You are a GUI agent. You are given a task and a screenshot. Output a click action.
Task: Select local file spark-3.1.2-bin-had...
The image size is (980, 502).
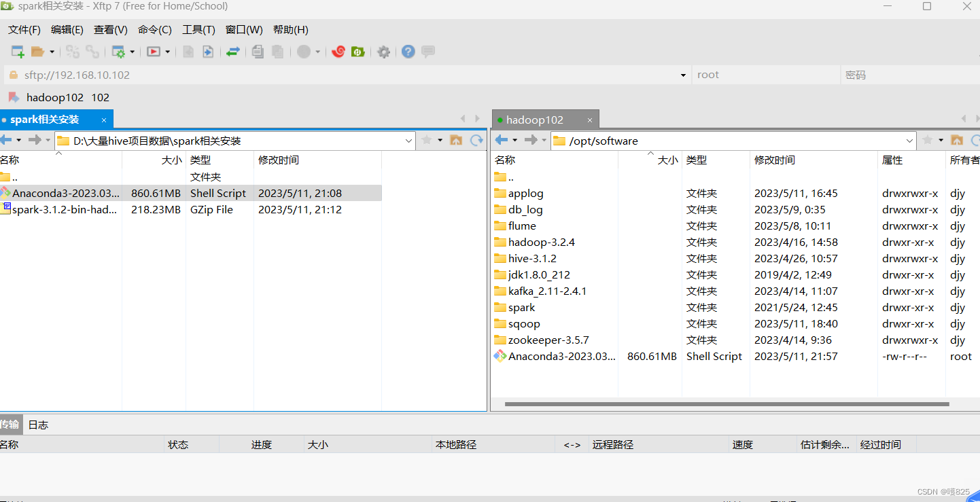click(x=191, y=209)
